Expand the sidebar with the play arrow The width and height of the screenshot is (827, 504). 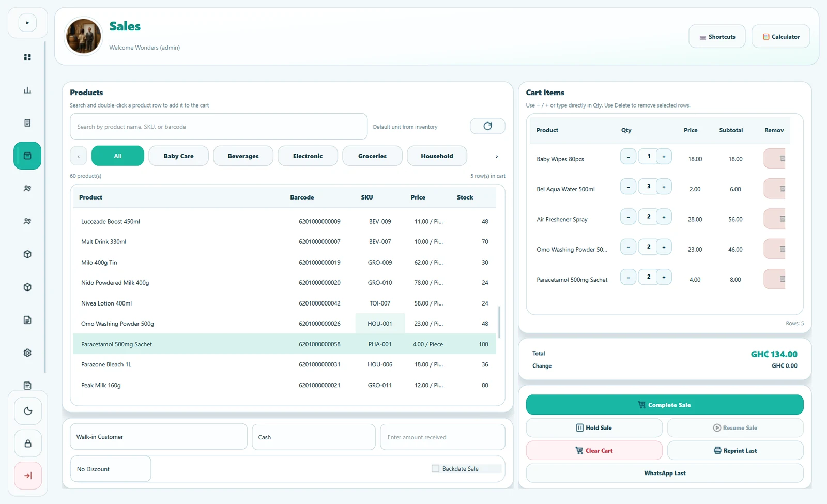(27, 23)
